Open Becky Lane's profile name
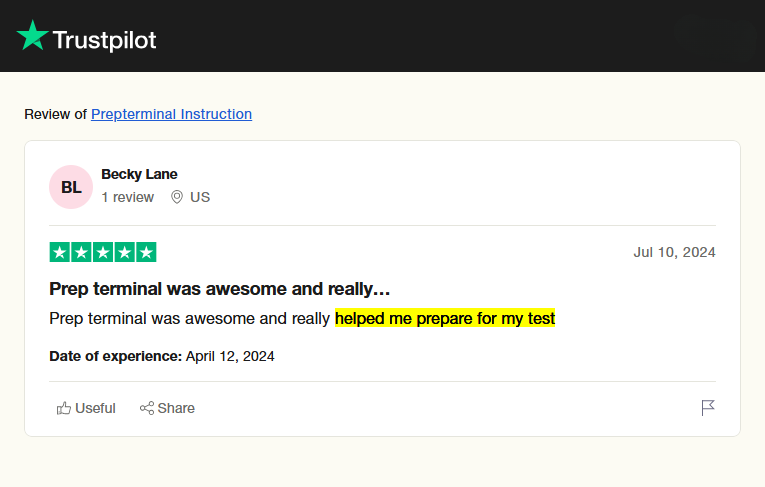This screenshot has height=487, width=765. tap(139, 174)
